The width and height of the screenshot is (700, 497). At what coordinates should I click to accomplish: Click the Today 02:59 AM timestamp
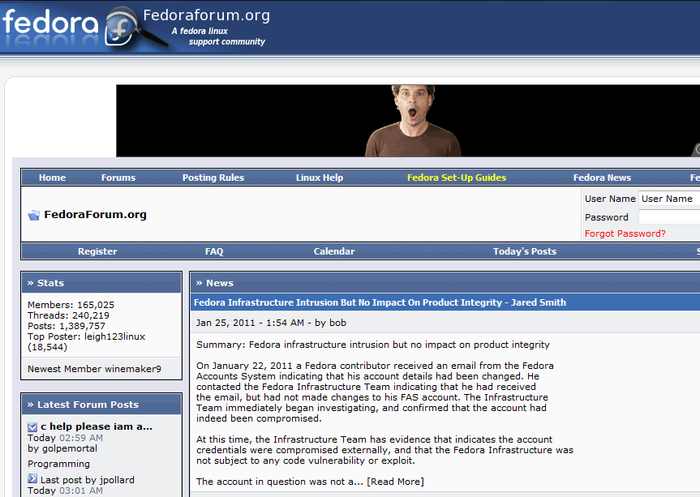65,438
